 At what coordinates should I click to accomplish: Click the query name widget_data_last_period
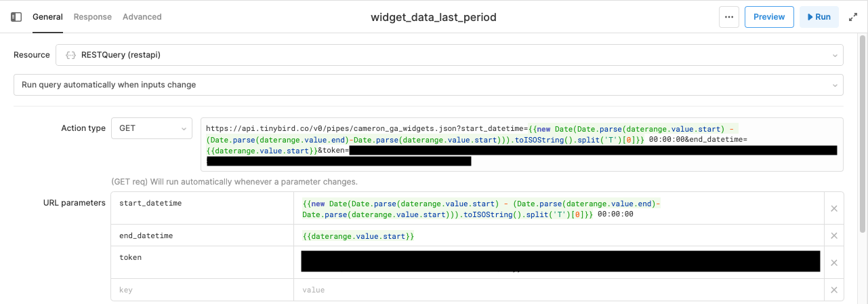pos(434,17)
